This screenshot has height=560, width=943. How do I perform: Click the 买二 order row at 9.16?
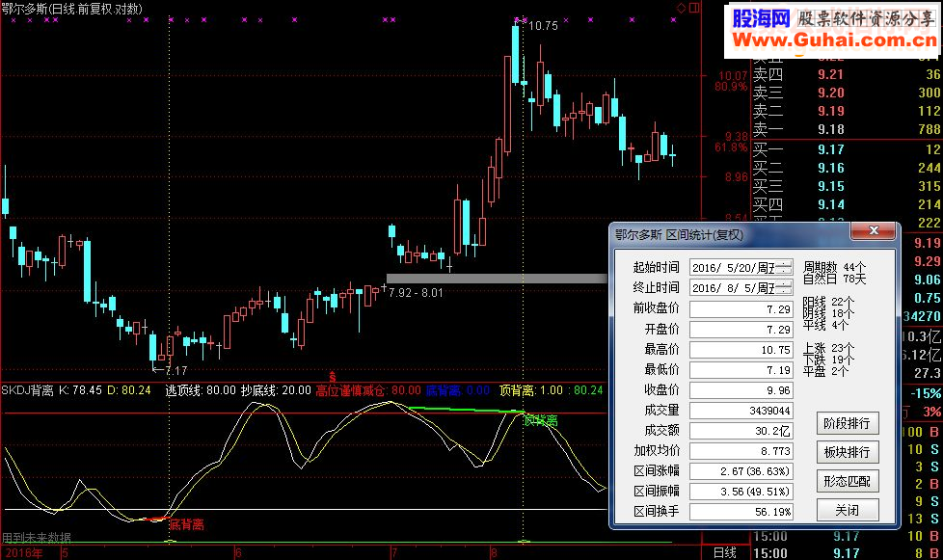[847, 169]
